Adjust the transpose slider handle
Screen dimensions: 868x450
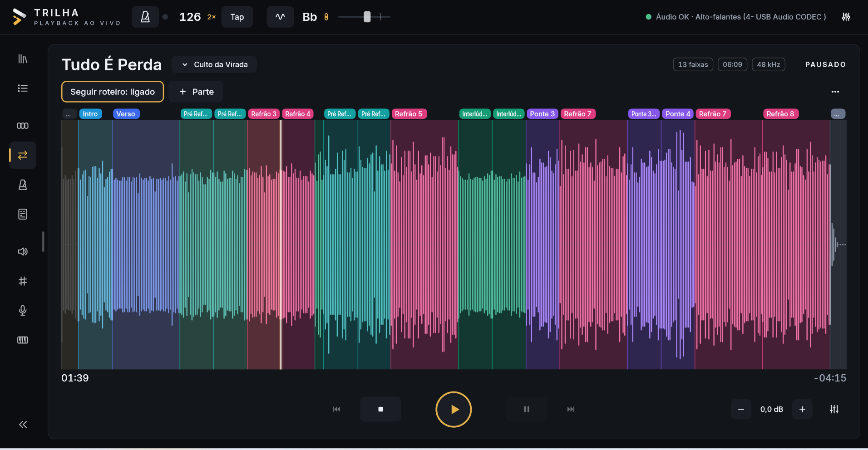(x=367, y=17)
